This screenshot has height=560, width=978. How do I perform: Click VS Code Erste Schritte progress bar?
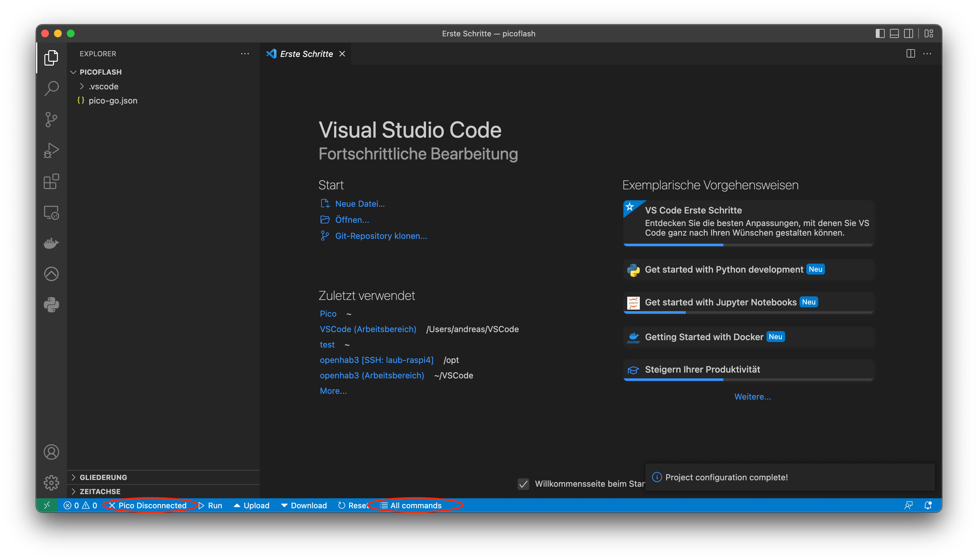pyautogui.click(x=748, y=245)
